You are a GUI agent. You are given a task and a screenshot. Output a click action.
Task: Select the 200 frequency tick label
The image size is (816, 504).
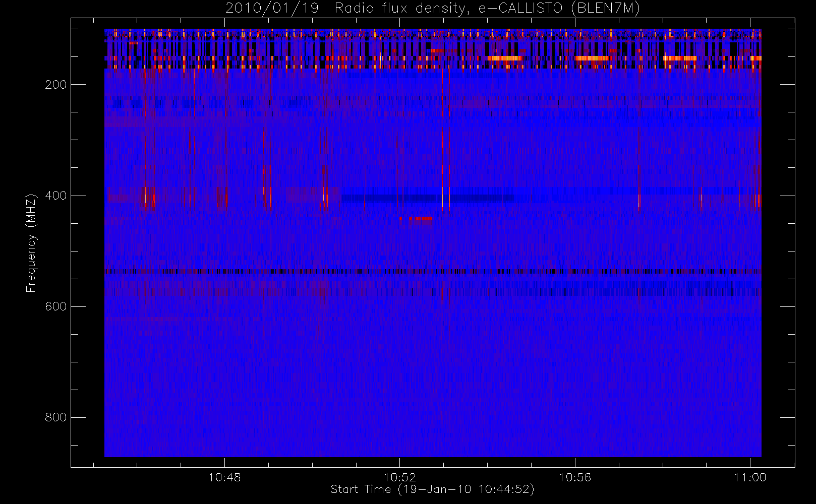[55, 85]
